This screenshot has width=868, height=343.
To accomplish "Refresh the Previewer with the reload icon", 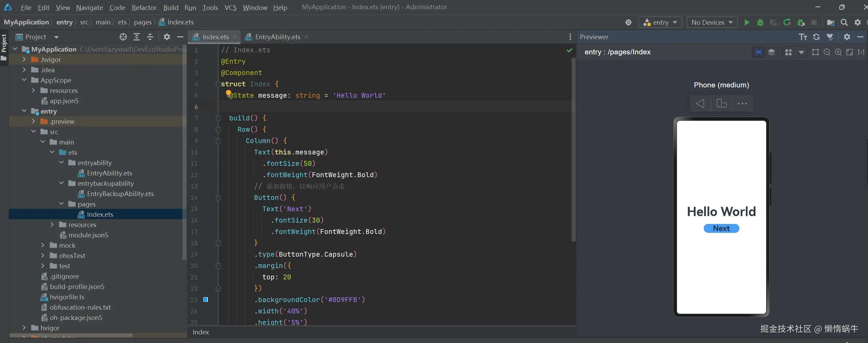I will point(816,37).
